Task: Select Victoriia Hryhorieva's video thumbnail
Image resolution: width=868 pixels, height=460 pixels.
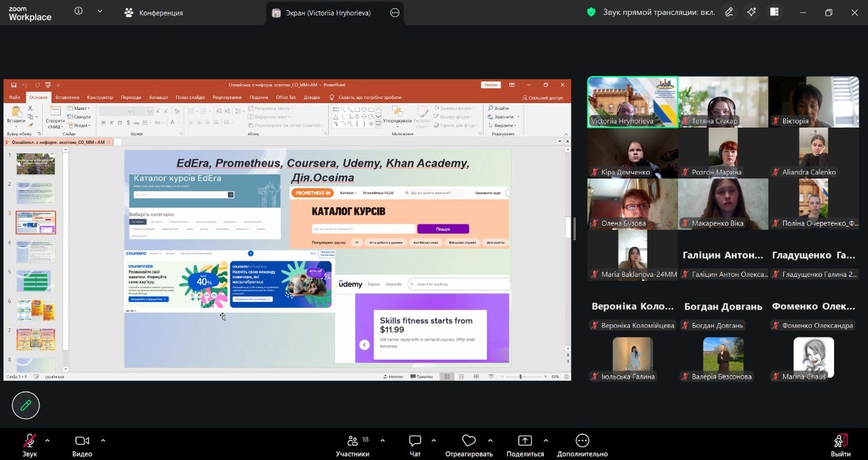Action: [x=632, y=102]
